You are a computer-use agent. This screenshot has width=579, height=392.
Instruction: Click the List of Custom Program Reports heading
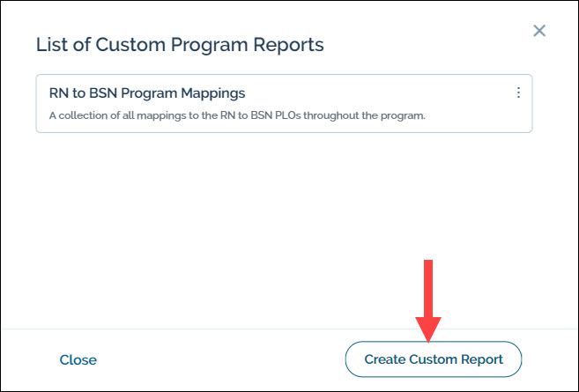point(179,43)
